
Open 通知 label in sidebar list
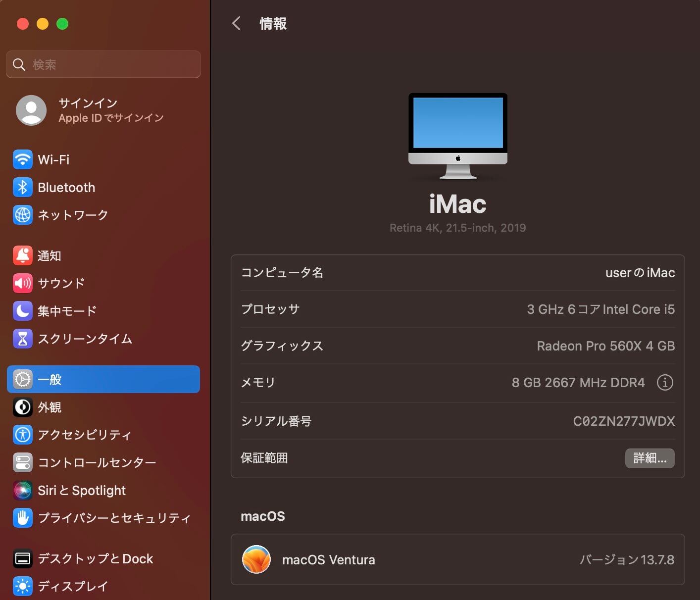(50, 255)
